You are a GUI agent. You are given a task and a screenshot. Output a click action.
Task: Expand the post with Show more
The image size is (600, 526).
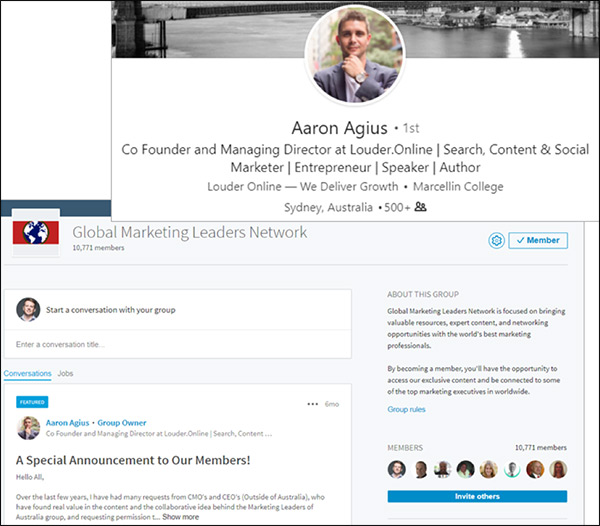[181, 517]
